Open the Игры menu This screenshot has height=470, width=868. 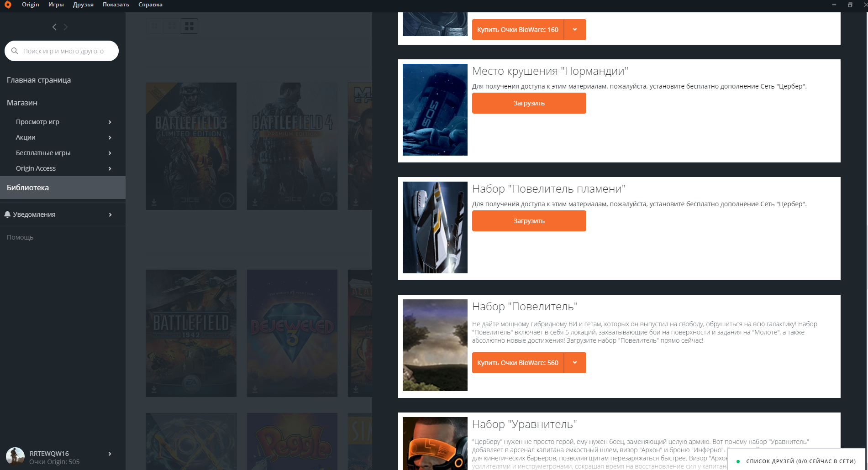click(56, 5)
